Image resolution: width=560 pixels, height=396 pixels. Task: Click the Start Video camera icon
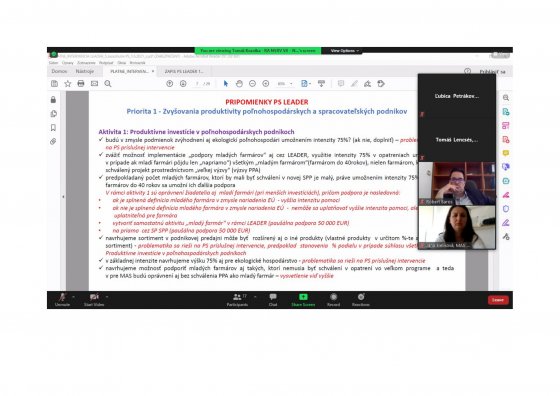click(94, 297)
